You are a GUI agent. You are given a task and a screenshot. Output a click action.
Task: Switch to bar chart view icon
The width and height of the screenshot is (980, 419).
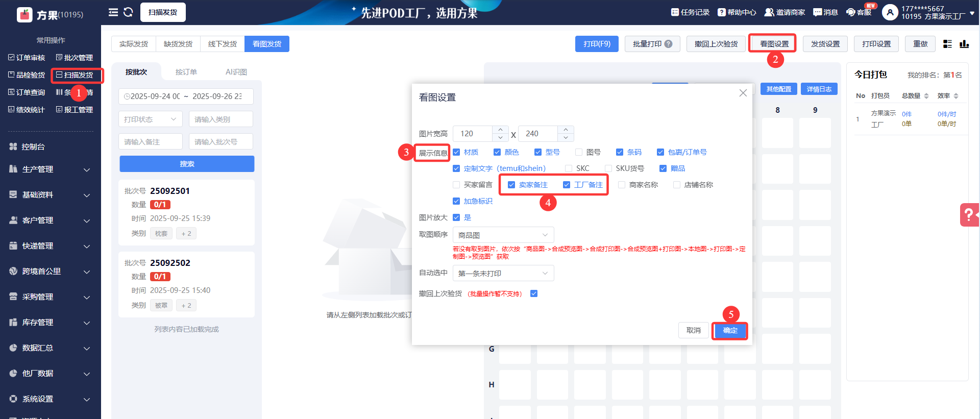pos(964,44)
